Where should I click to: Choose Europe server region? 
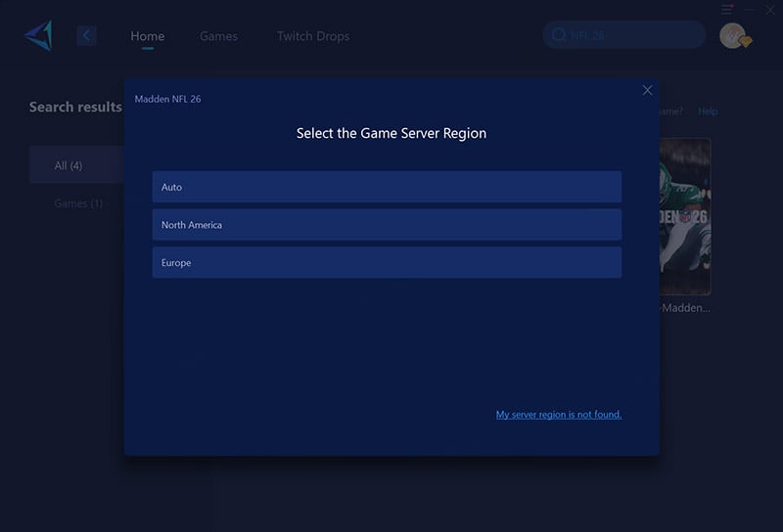[x=387, y=262]
